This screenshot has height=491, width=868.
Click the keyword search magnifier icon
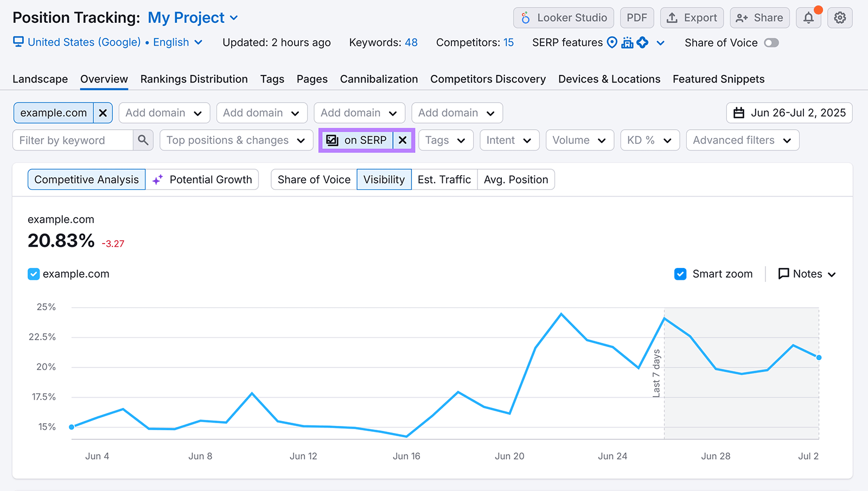(143, 140)
